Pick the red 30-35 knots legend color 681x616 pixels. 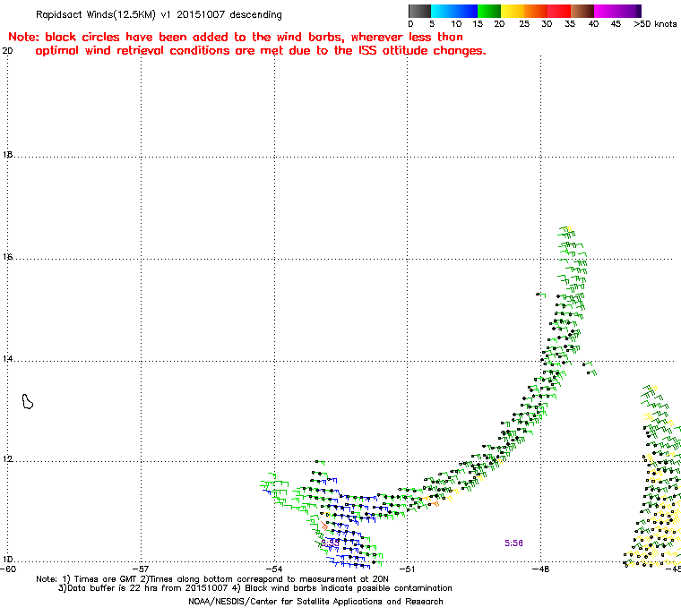pyautogui.click(x=559, y=12)
